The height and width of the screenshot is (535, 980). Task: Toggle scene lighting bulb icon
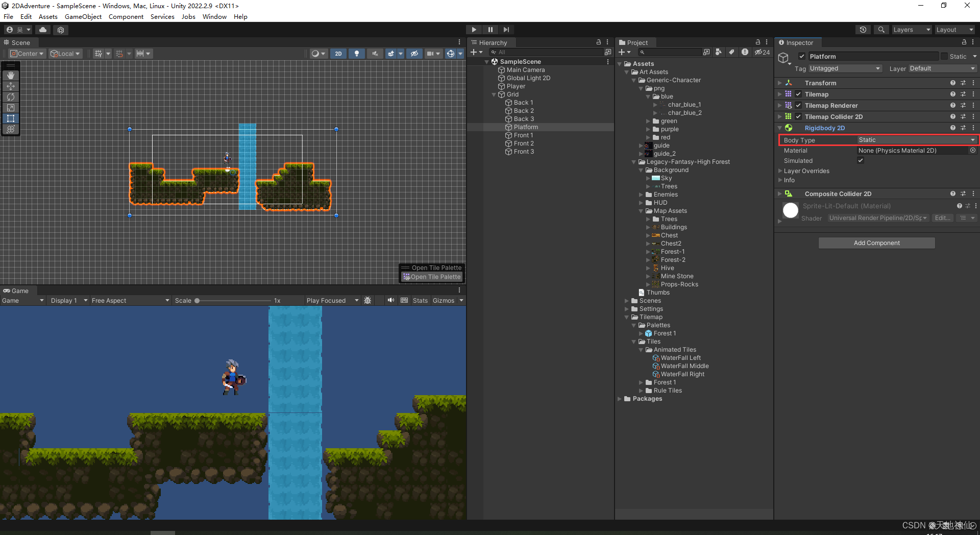pos(356,54)
